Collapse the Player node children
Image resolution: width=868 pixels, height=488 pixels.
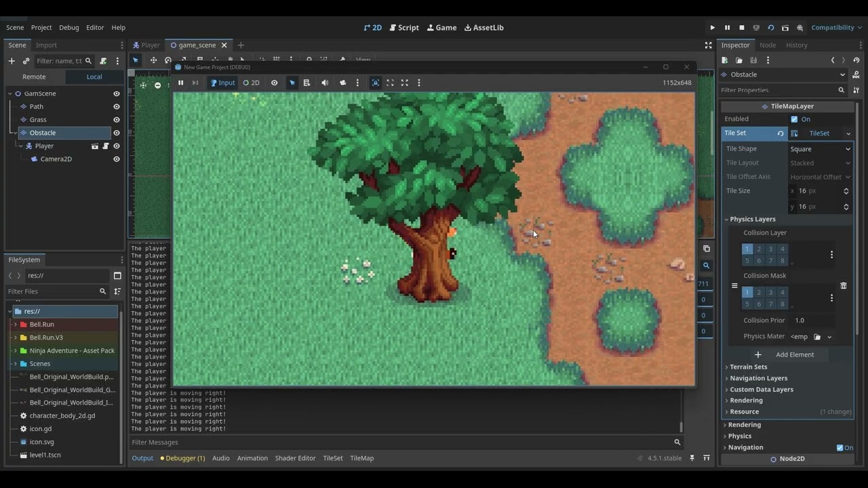point(20,146)
